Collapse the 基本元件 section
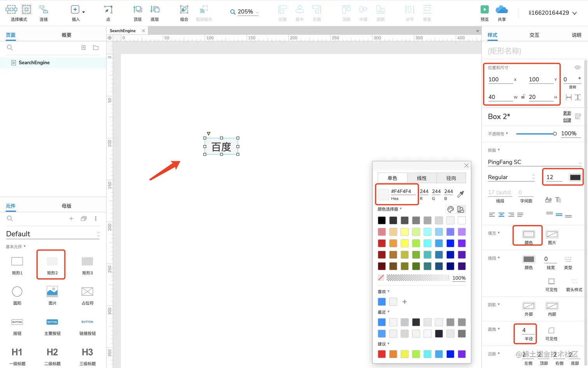 pos(16,247)
